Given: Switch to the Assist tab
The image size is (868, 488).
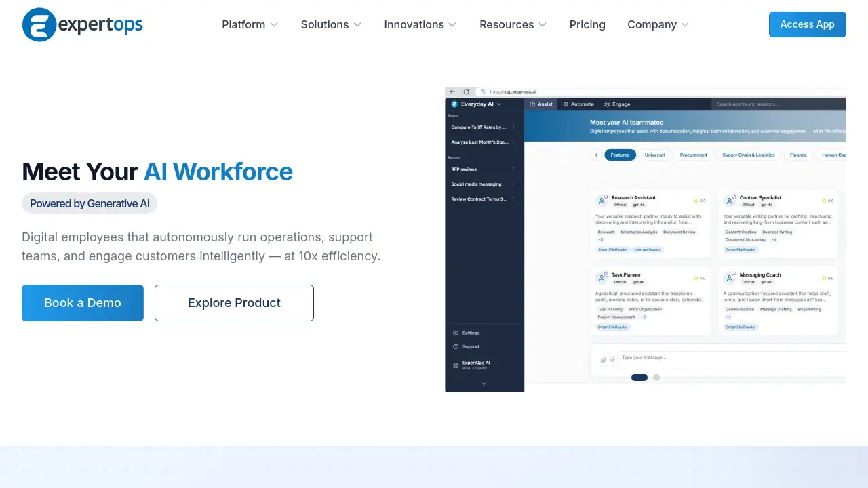Looking at the screenshot, I should pyautogui.click(x=541, y=104).
